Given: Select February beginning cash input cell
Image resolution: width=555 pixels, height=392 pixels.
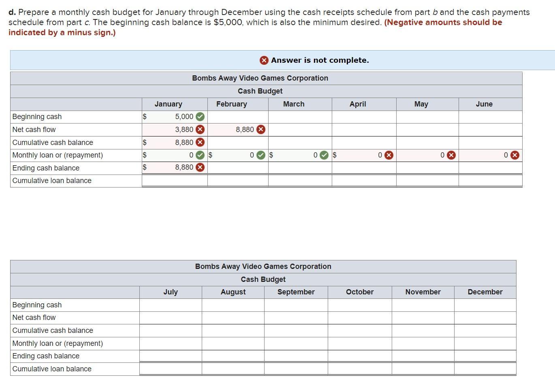Looking at the screenshot, I should (x=238, y=117).
